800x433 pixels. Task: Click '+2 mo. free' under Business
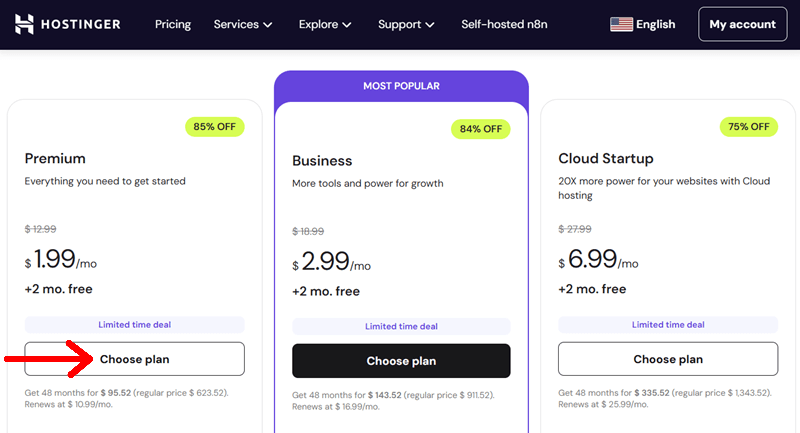tap(326, 291)
